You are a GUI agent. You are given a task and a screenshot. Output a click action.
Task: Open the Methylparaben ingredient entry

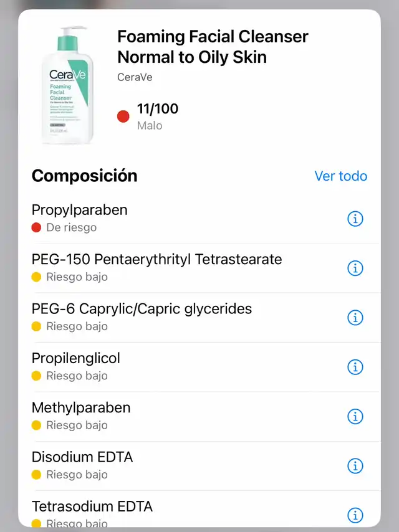(199, 416)
